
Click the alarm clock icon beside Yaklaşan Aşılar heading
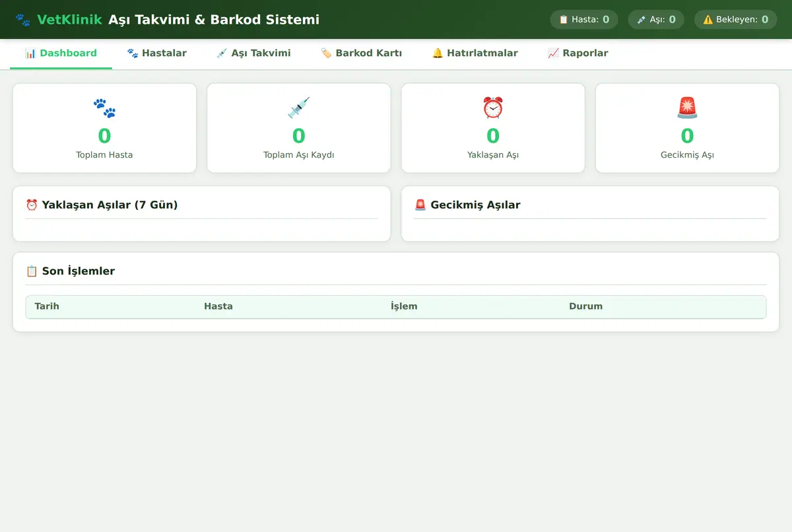(32, 205)
